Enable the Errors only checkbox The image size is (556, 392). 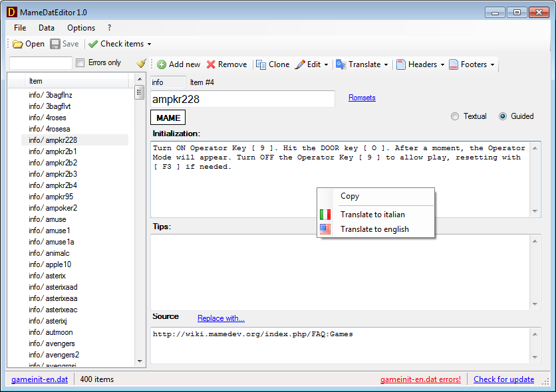coord(80,63)
